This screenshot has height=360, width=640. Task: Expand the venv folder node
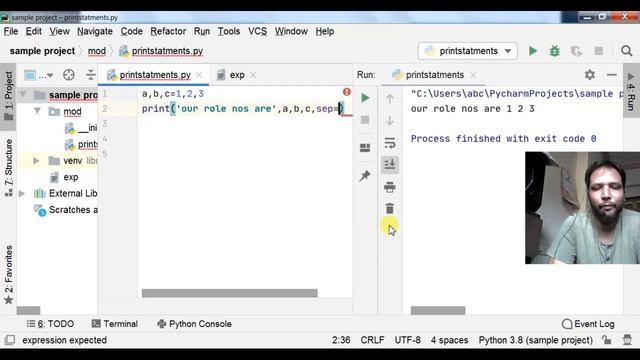(x=36, y=161)
